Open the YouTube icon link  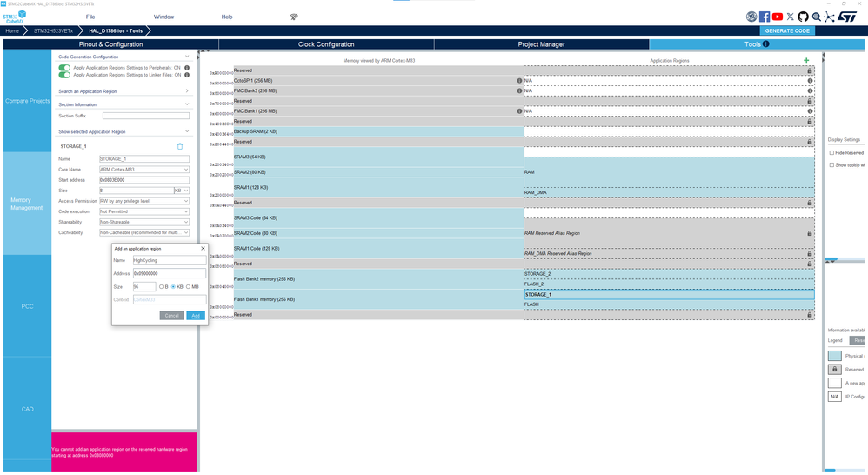778,17
